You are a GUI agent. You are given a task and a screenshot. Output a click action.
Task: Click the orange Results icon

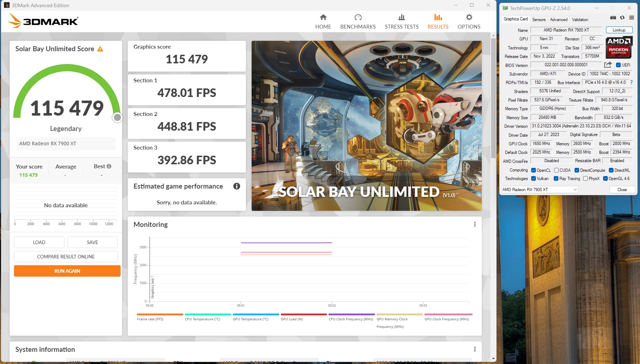click(437, 21)
